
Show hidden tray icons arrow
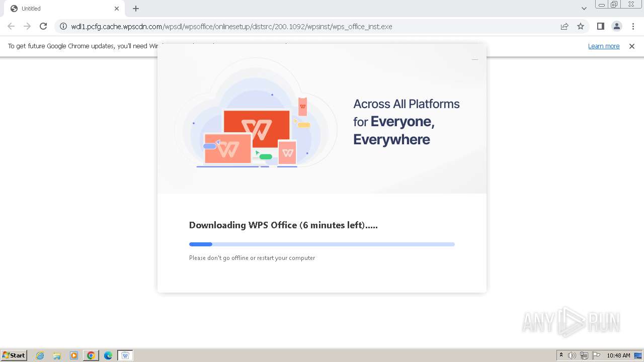561,355
